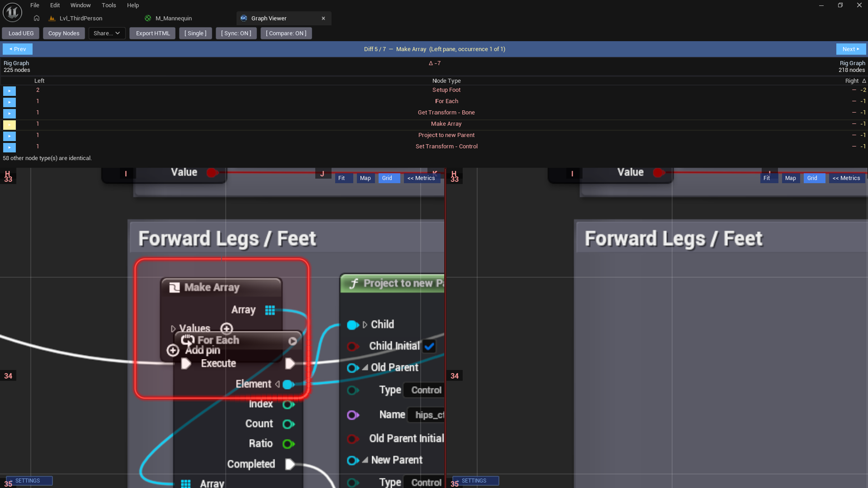Expand the Child pin
This screenshot has height=488, width=868.
pyautogui.click(x=365, y=325)
